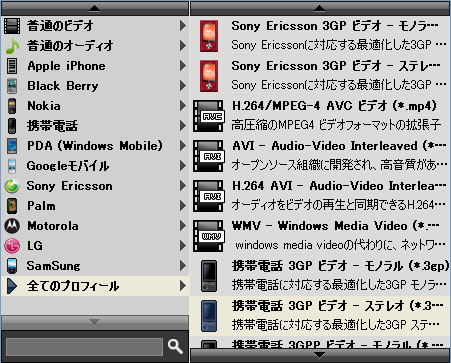Click the Apple iPhone device icon
Screen dimensions: 451x363
pyautogui.click(x=12, y=66)
